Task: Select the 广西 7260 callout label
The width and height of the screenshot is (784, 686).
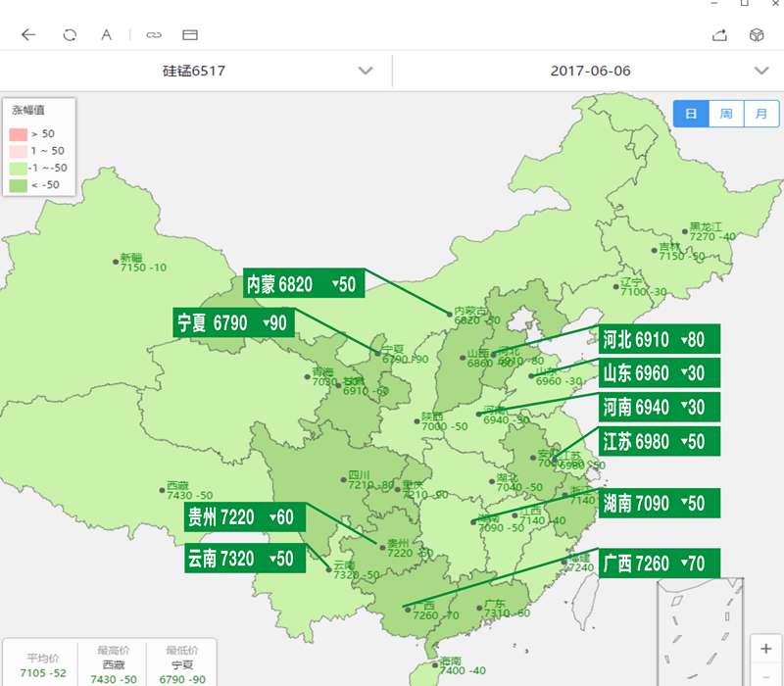Action: [x=660, y=563]
